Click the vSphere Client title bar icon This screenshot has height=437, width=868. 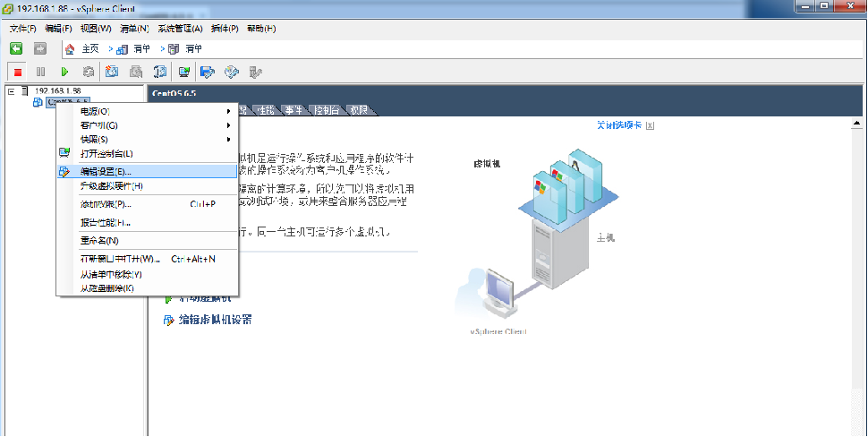point(8,9)
